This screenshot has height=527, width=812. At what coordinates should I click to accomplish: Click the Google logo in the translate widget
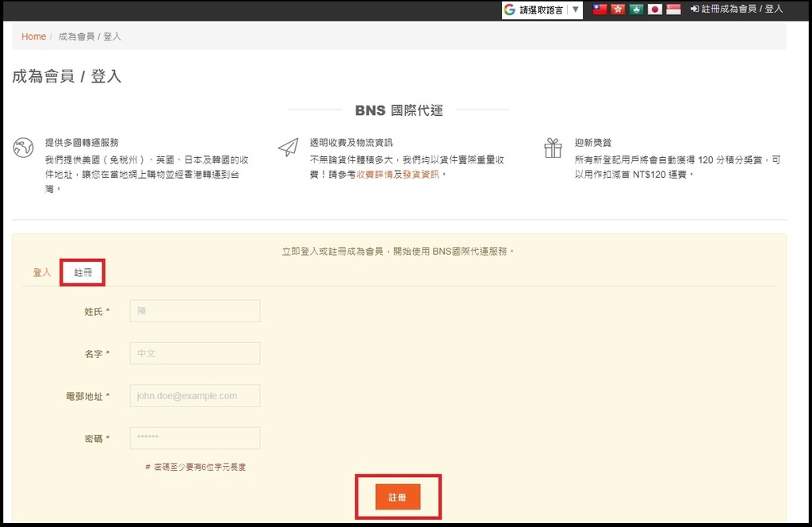510,10
